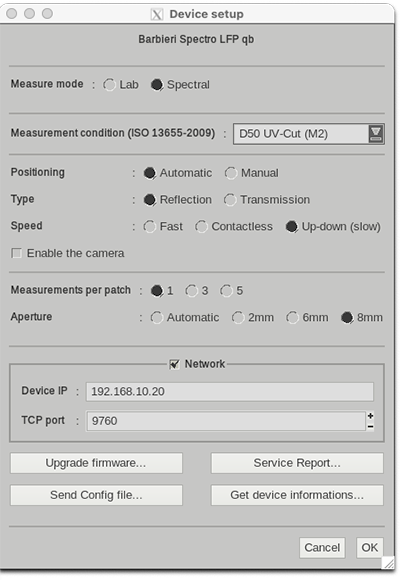The height and width of the screenshot is (580, 400).
Task: Click the Barbieri Spectro LFP qb heading
Action: tap(196, 39)
